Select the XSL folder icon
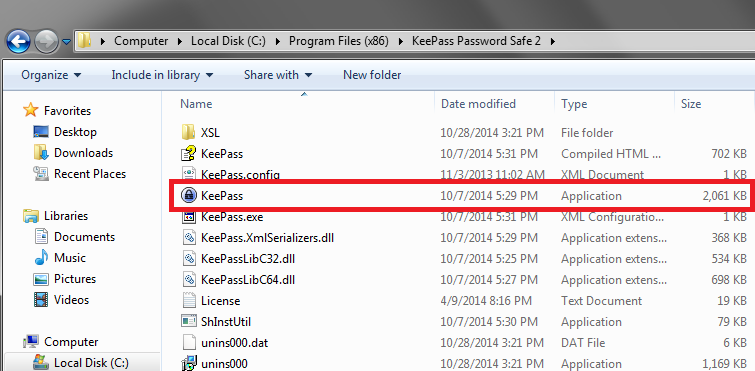Image resolution: width=755 pixels, height=371 pixels. coord(188,132)
